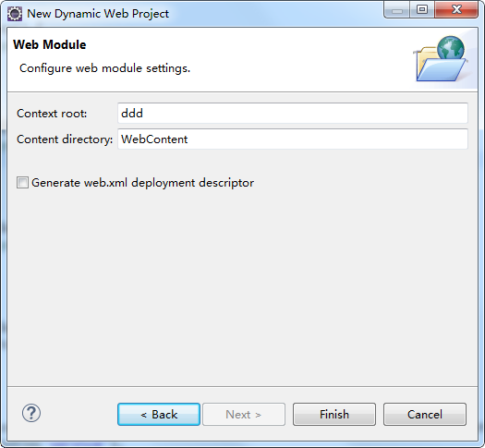Screen dimensions: 485x448
Task: Click the 'Generate web.xml deployment descriptor' label text
Action: pyautogui.click(x=142, y=183)
